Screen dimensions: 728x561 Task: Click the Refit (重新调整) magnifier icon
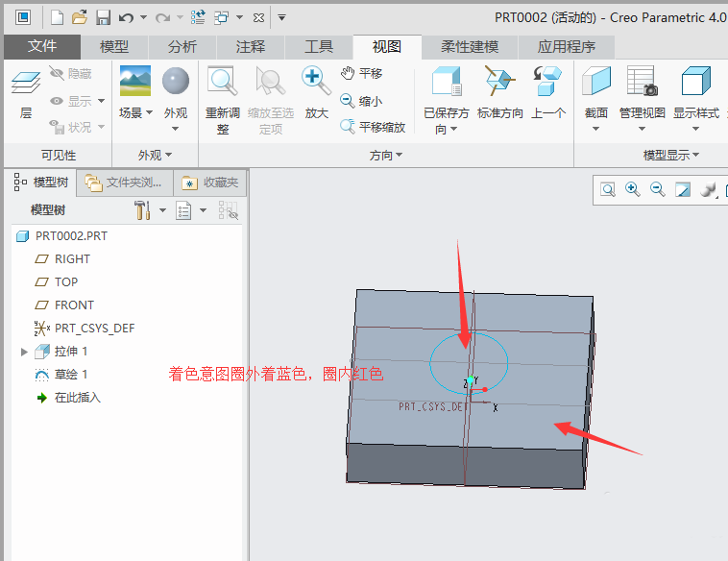[x=223, y=83]
